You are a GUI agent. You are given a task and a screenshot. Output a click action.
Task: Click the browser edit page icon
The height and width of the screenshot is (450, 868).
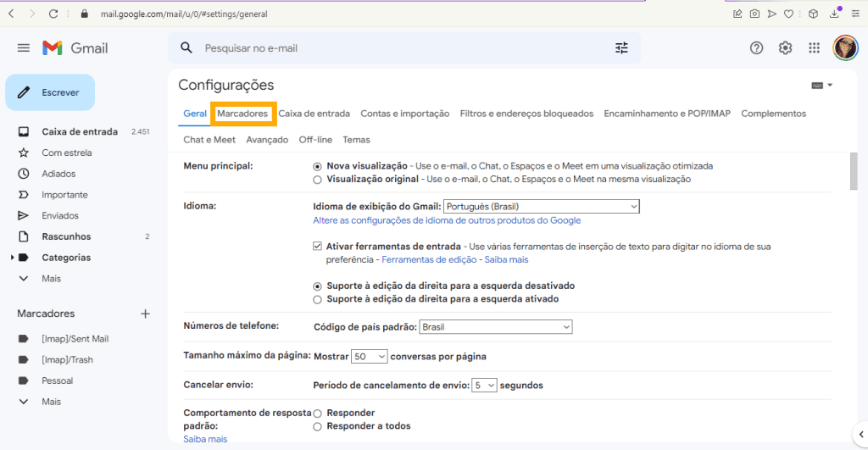(x=737, y=14)
